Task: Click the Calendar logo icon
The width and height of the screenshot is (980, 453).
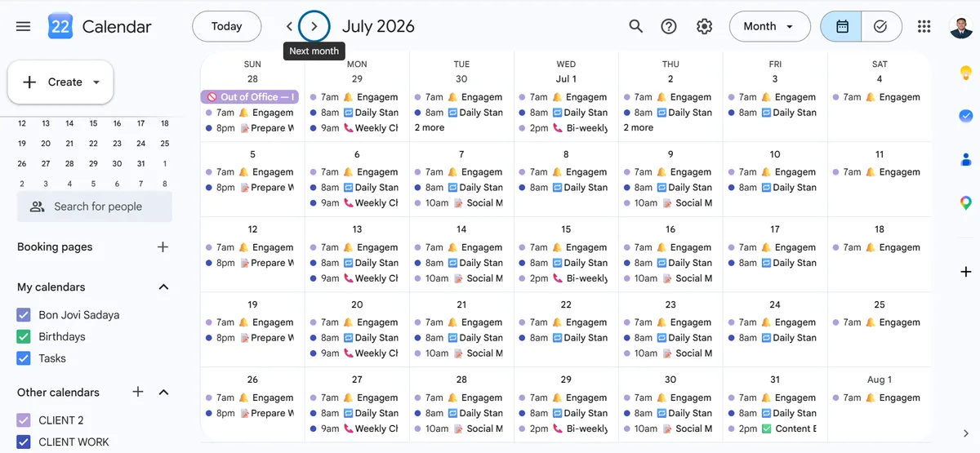Action: coord(60,26)
